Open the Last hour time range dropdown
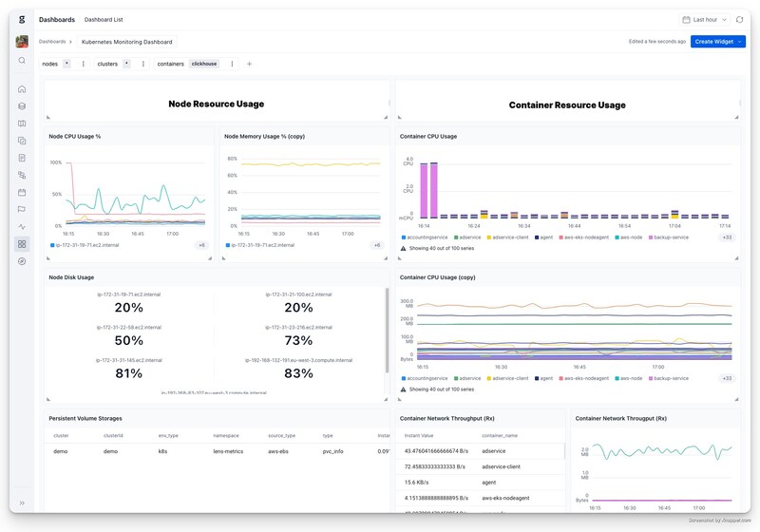Image resolution: width=760 pixels, height=532 pixels. (x=706, y=19)
